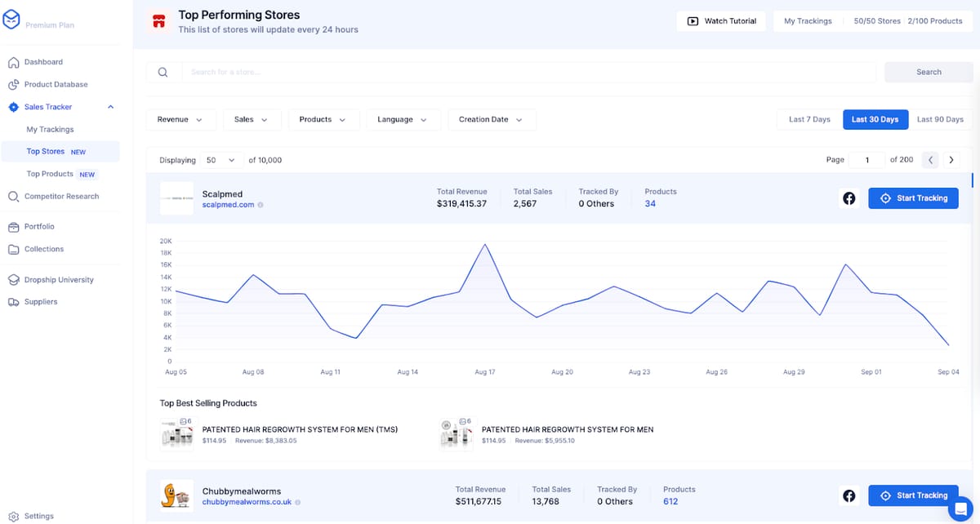
Task: Collapse the Sales Tracker sidebar section
Action: [110, 107]
